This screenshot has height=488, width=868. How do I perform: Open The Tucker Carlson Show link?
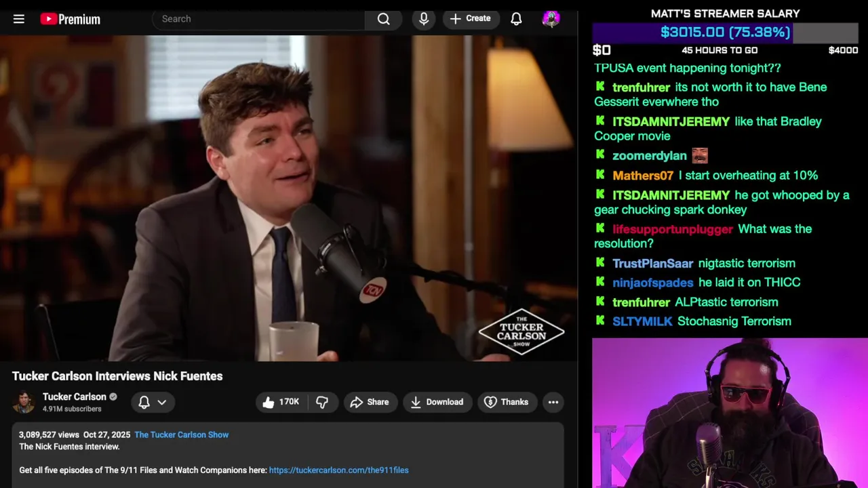click(x=181, y=434)
